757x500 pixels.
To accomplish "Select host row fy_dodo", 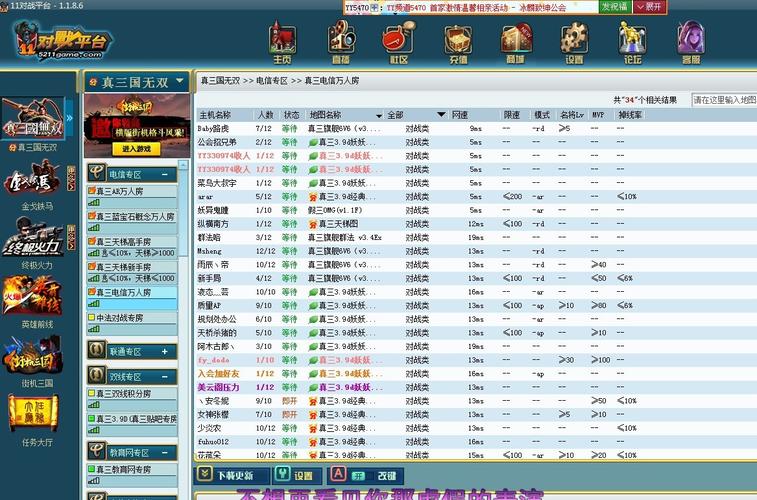I will pos(476,360).
